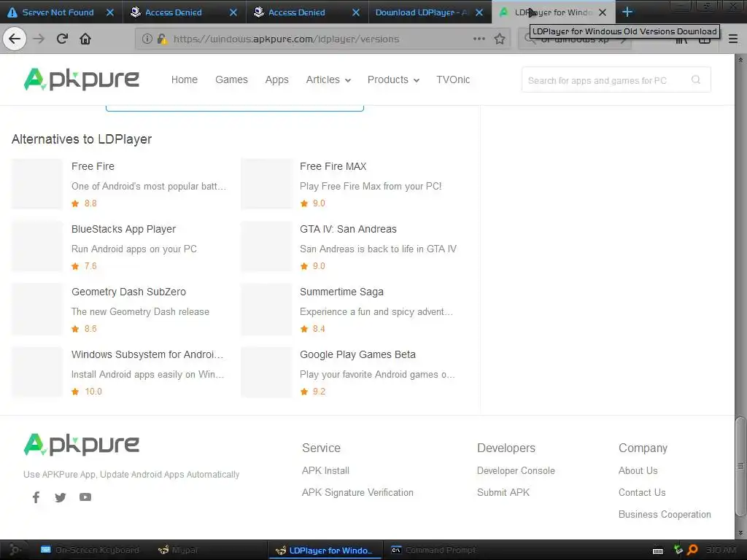747x560 pixels.
Task: Click the magnifier icon in the system tray
Action: (692, 550)
